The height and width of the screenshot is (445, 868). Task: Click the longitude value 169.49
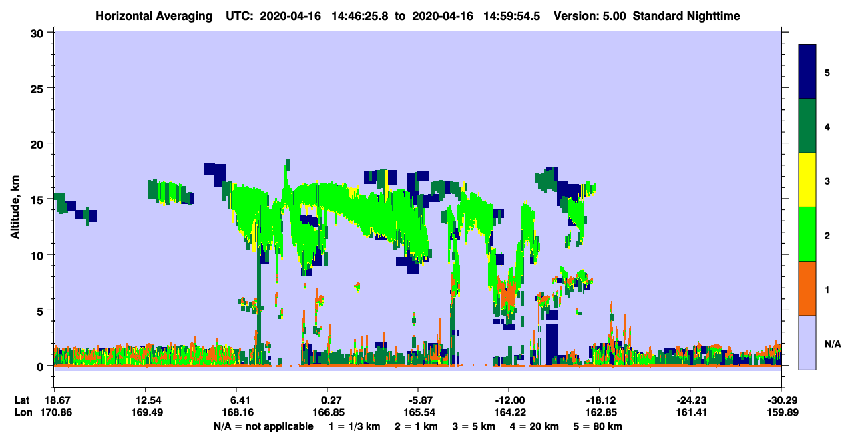(145, 412)
